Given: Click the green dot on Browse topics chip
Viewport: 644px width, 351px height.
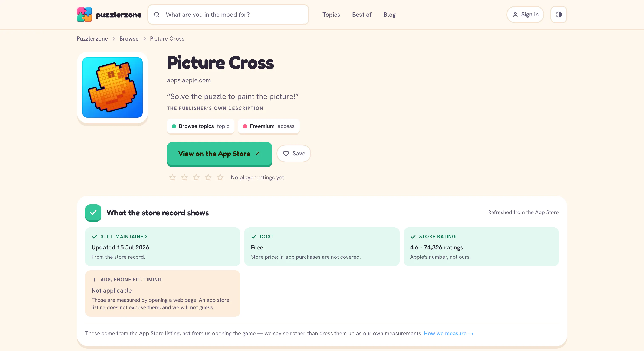Looking at the screenshot, I should tap(174, 126).
